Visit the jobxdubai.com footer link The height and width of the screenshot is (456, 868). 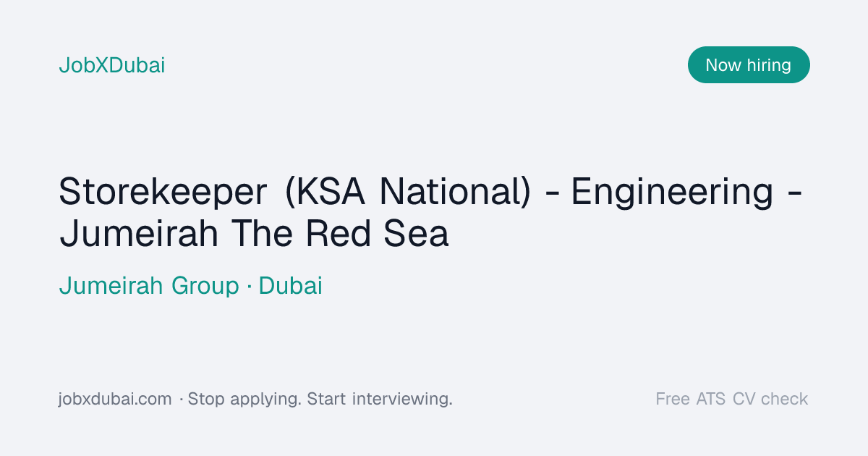115,399
